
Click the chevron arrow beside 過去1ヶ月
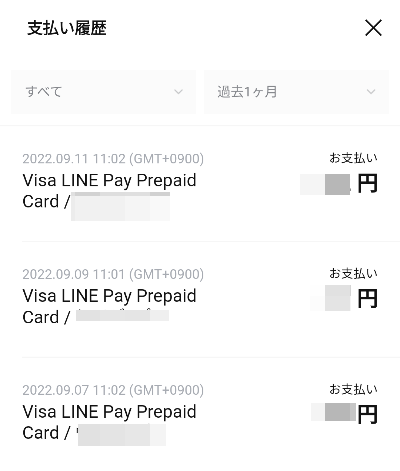(x=371, y=92)
